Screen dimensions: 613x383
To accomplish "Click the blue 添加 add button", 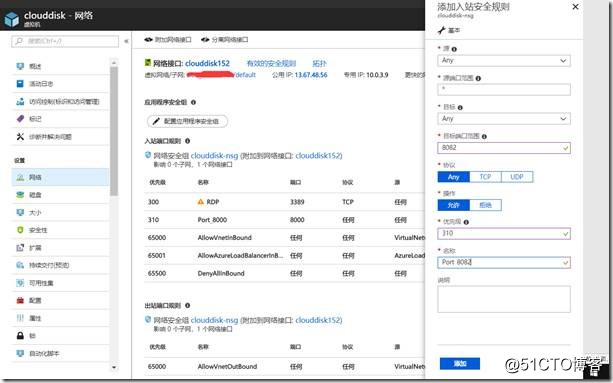I will pos(460,364).
